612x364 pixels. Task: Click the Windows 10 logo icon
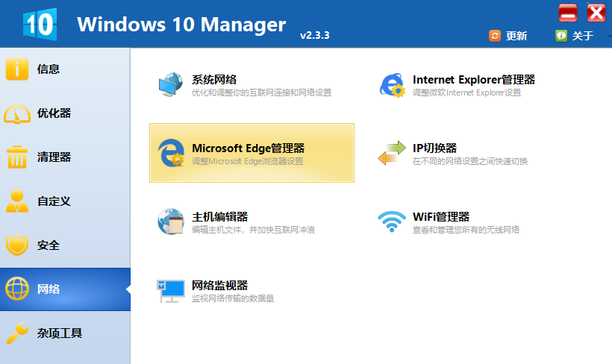coord(40,24)
